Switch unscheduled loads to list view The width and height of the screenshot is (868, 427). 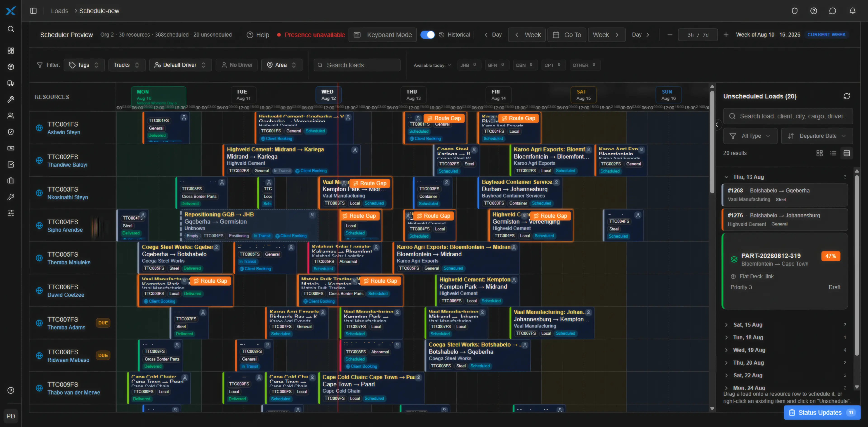(833, 153)
